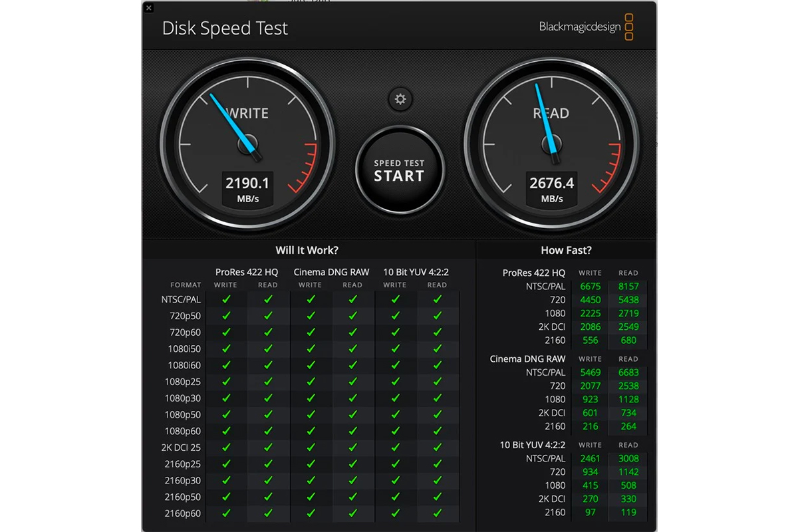
Task: Click the ProRes 422 HQ write checkmark for NTSC/PAL
Action: point(226,300)
